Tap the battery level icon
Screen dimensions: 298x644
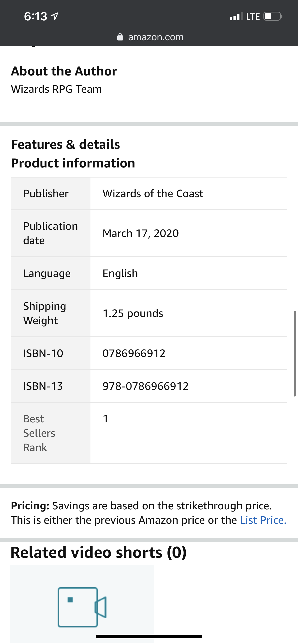(273, 17)
